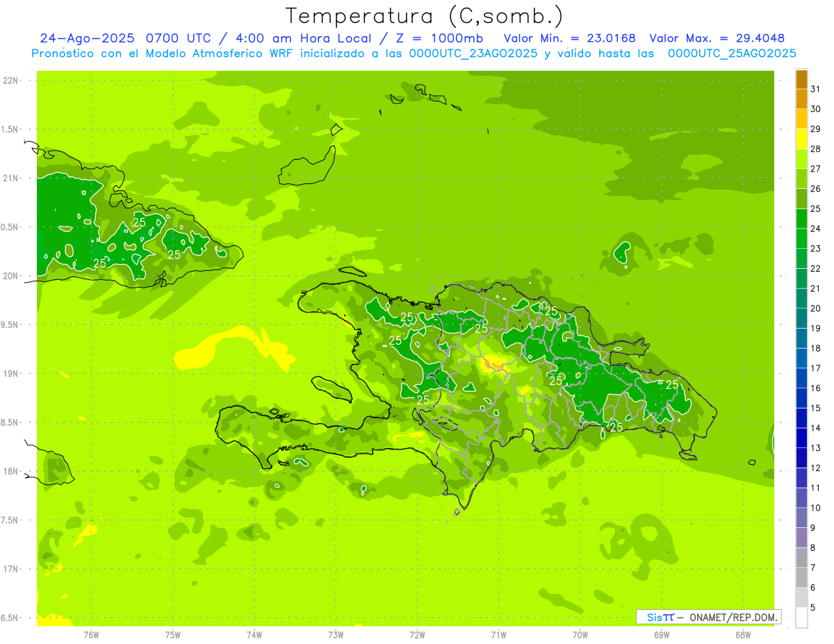Click the '31' color-bar scale label
Viewport: 834px width, 644px height.
point(815,89)
